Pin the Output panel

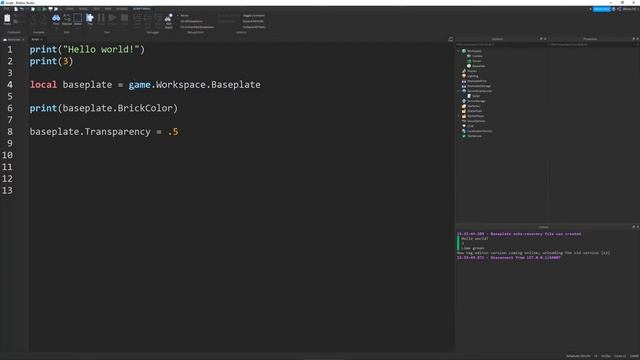[633, 227]
